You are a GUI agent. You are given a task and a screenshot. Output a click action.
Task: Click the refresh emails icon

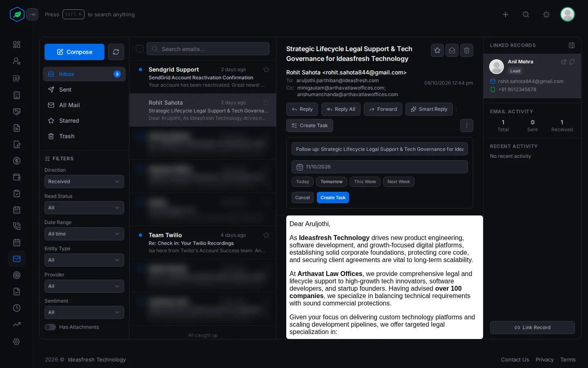(116, 52)
